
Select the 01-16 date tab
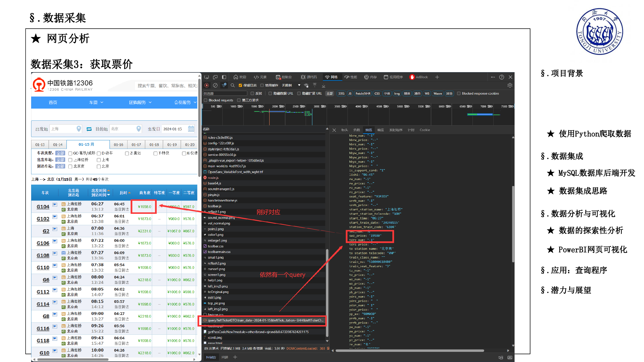[119, 144]
